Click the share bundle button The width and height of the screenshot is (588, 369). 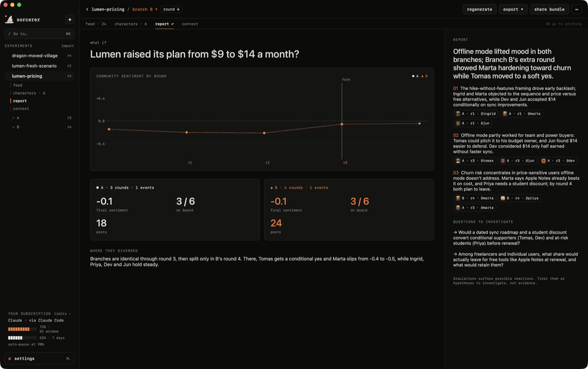point(549,9)
